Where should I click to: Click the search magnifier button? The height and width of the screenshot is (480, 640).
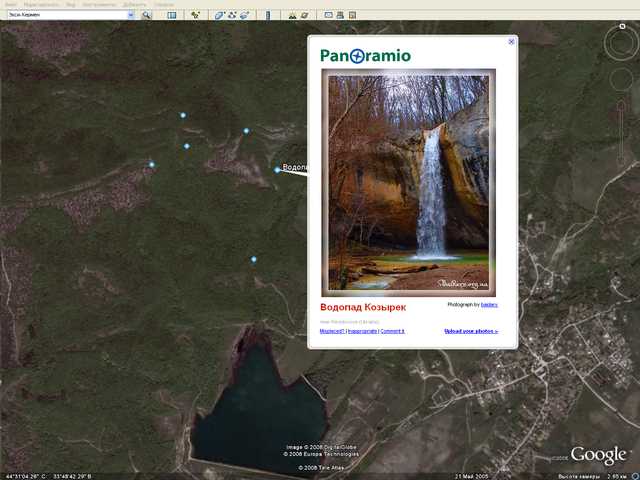tap(147, 16)
